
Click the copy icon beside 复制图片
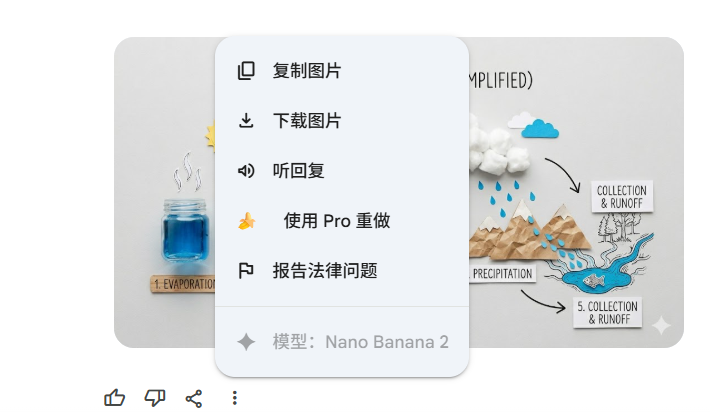[246, 71]
